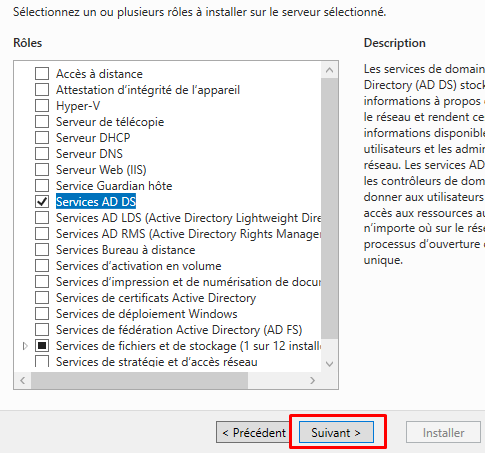Viewport: 485px width, 453px height.
Task: Select Services de déploiement Windows label
Action: 147,314
